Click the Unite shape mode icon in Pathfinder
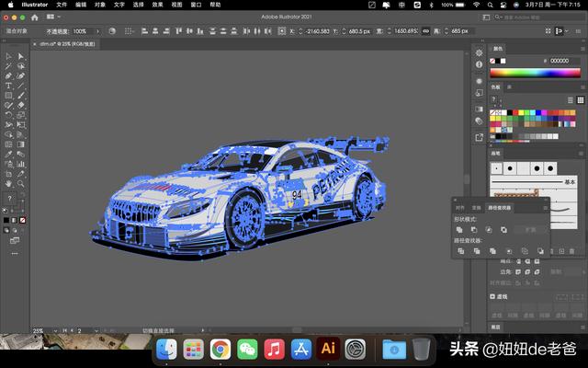 [459, 229]
